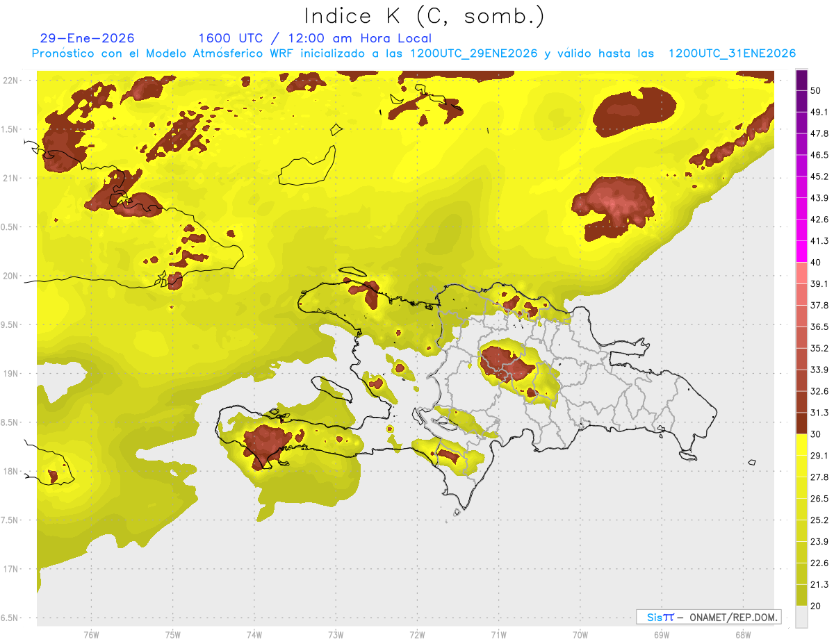Click the gray legend swatch below 20
Screen dimensions: 834x644
coord(801,616)
